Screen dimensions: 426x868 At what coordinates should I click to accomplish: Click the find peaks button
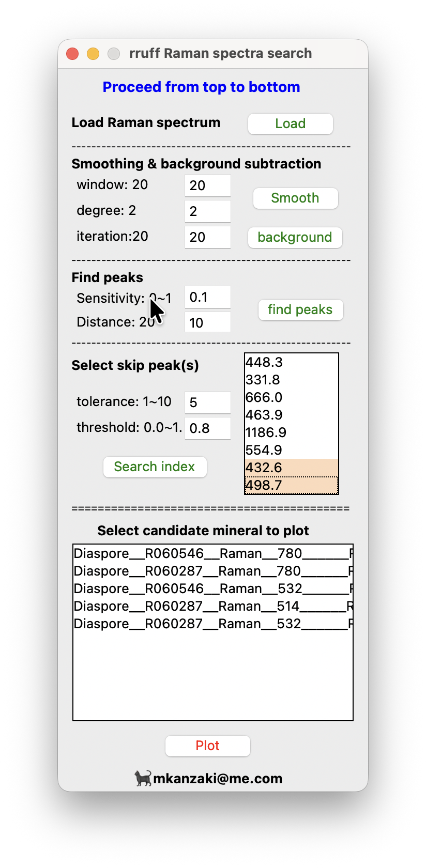(x=300, y=310)
